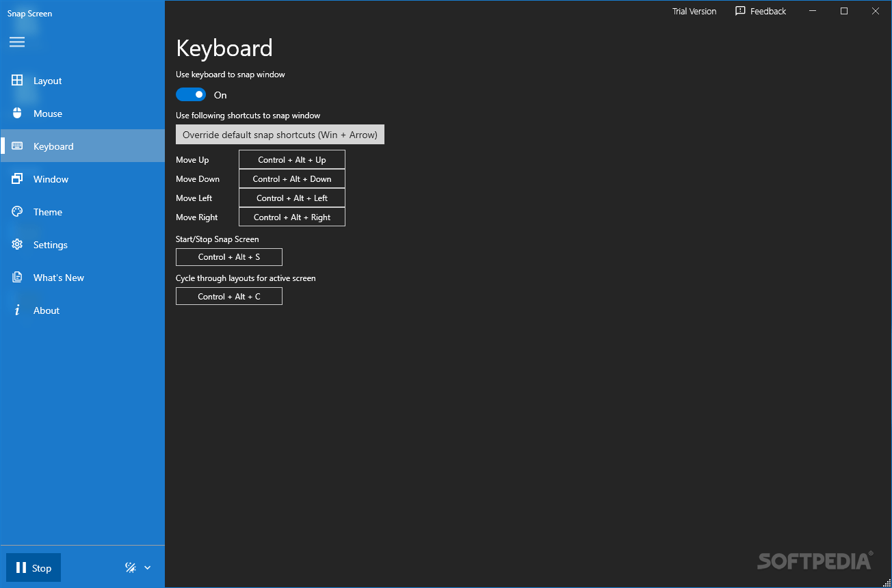Image resolution: width=892 pixels, height=588 pixels.
Task: Click the Settings gear icon
Action: (x=17, y=245)
